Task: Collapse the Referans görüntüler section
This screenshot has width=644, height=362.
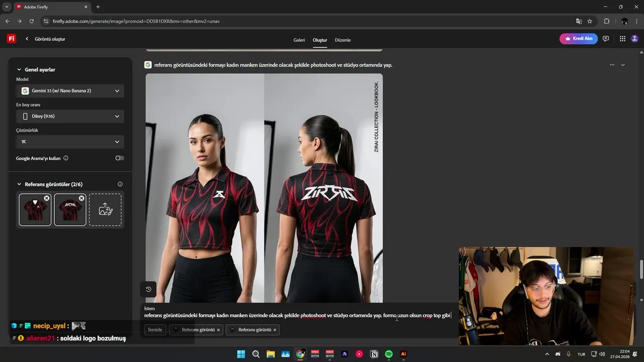Action: (19, 185)
